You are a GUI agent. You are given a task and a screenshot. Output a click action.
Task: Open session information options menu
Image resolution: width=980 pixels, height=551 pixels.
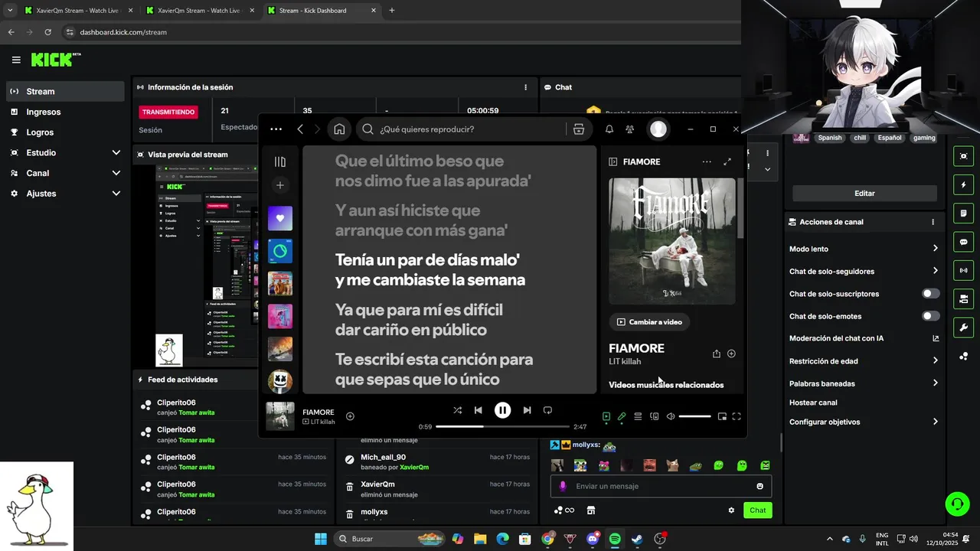click(x=525, y=87)
